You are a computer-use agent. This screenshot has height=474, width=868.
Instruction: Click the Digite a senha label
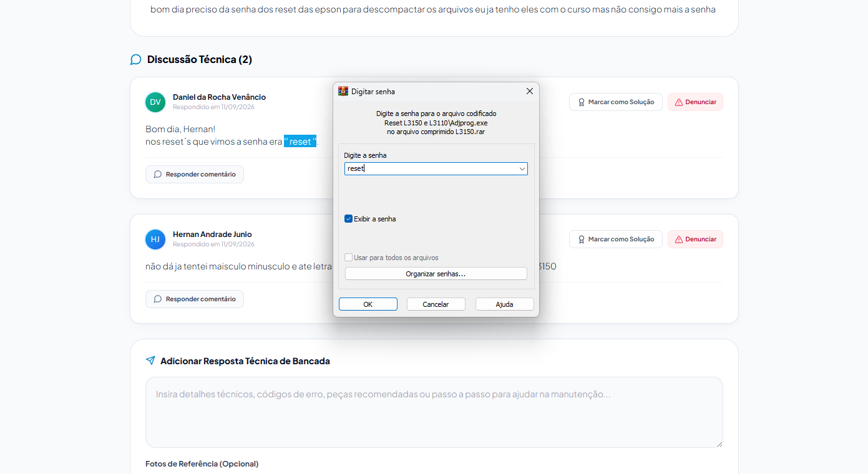tap(365, 155)
